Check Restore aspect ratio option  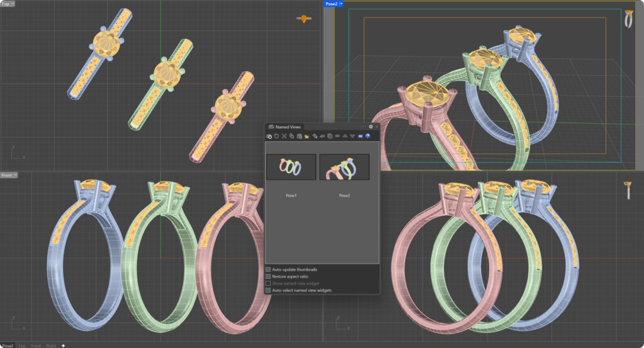coord(269,276)
